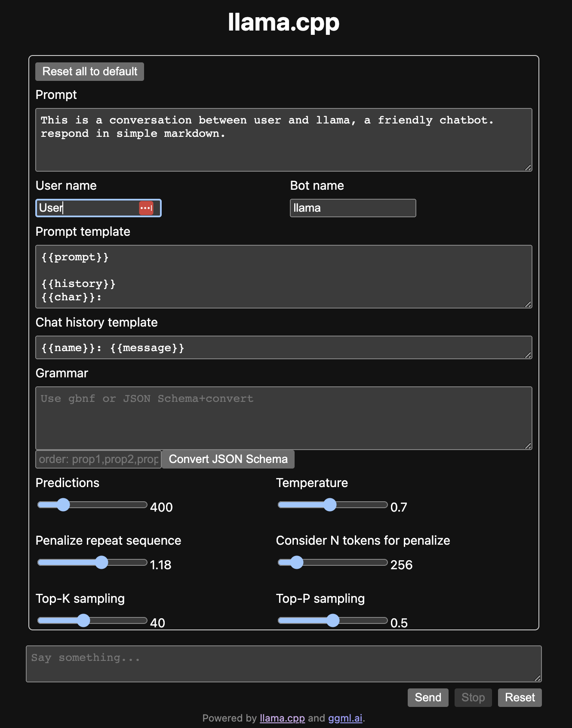The image size is (572, 728).
Task: Adjust the Predictions slider
Action: tap(92, 505)
